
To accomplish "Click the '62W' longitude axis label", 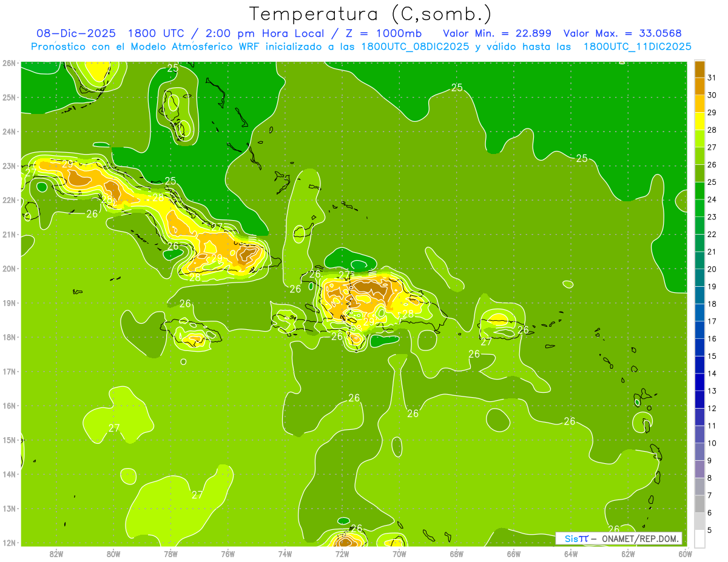I will click(629, 554).
